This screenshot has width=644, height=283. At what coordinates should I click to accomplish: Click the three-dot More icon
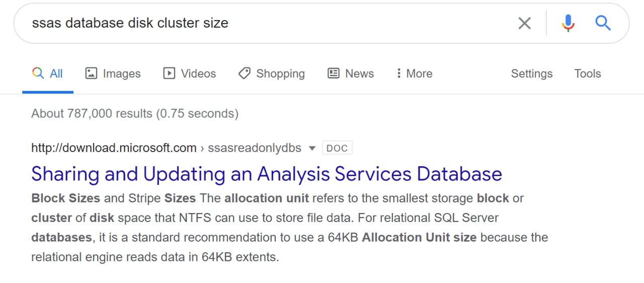(x=398, y=74)
